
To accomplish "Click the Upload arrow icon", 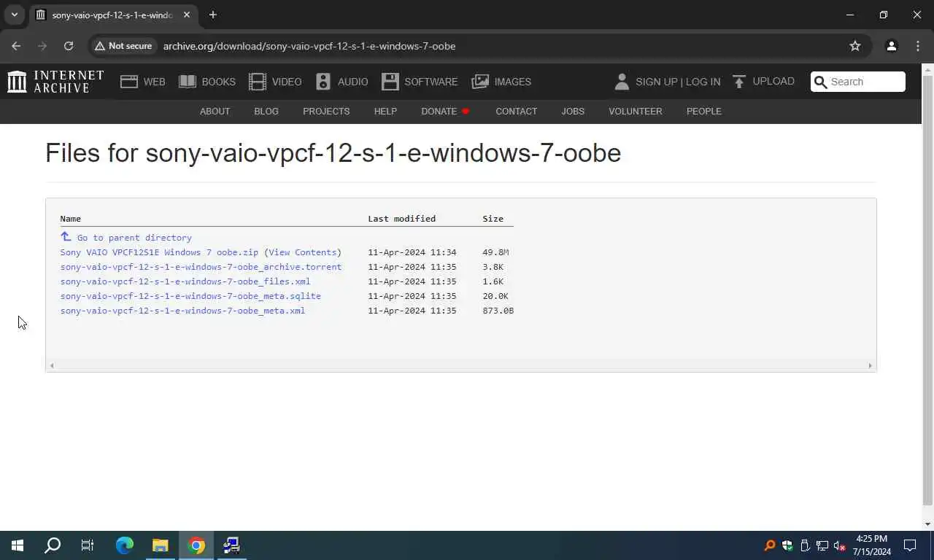I will click(x=739, y=82).
